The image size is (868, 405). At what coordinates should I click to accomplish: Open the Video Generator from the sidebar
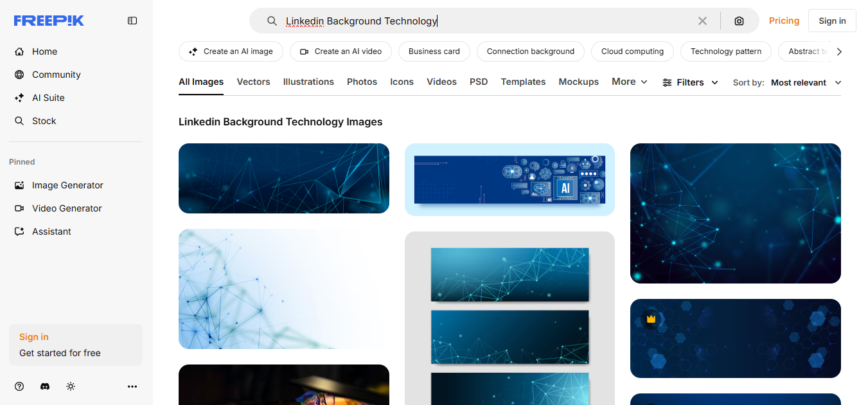click(66, 208)
